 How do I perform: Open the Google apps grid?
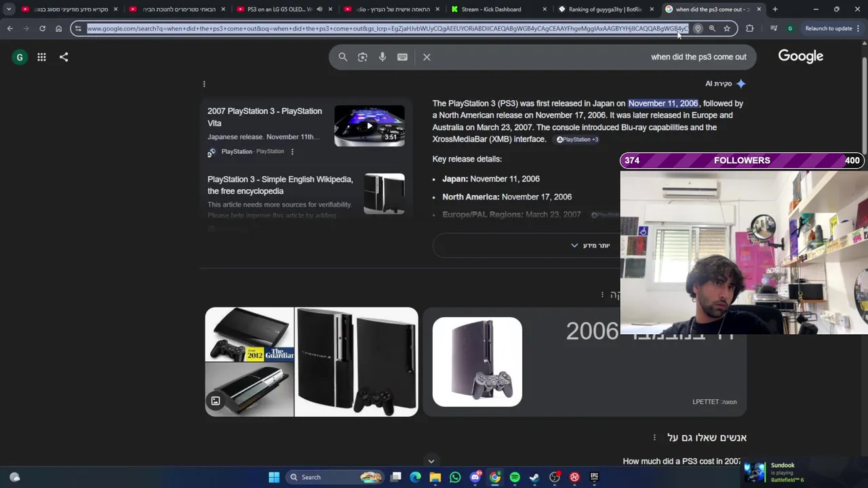tap(41, 57)
